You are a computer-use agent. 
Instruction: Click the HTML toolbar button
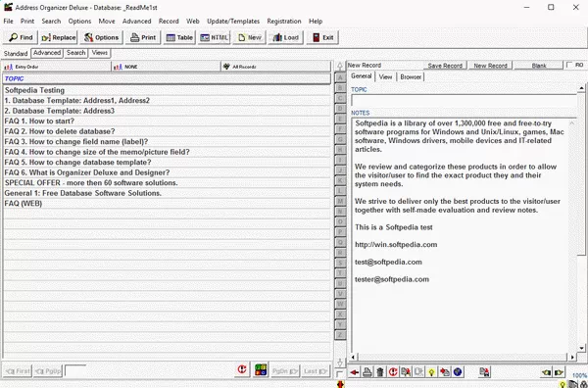point(214,37)
